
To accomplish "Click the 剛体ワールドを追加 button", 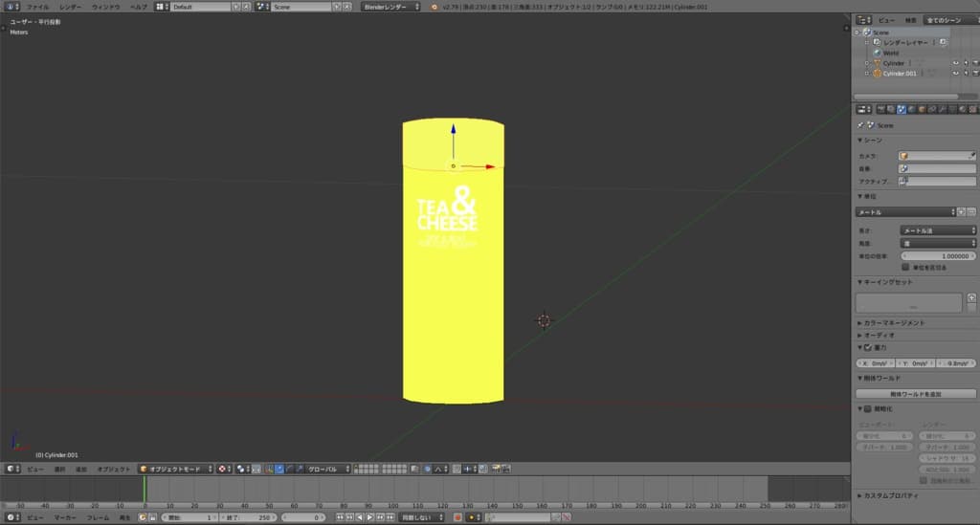I will coord(916,394).
